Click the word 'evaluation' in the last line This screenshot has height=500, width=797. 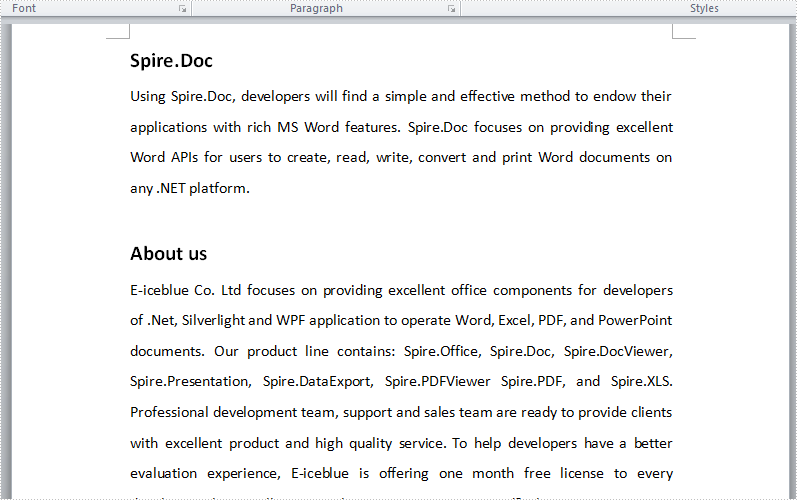pyautogui.click(x=164, y=474)
